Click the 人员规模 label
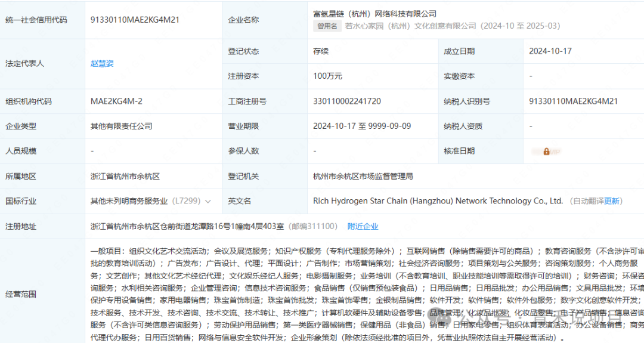The width and height of the screenshot is (644, 343). [20, 151]
